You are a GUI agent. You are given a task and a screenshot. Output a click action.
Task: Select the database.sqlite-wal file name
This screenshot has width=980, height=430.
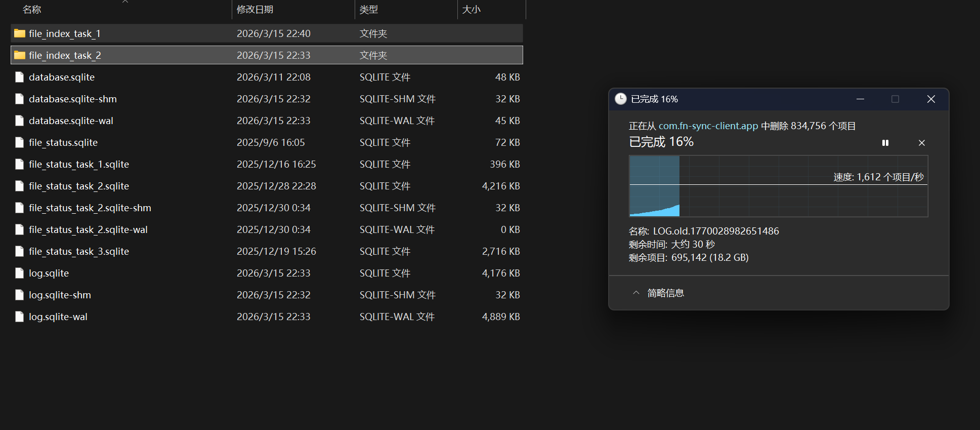coord(71,121)
